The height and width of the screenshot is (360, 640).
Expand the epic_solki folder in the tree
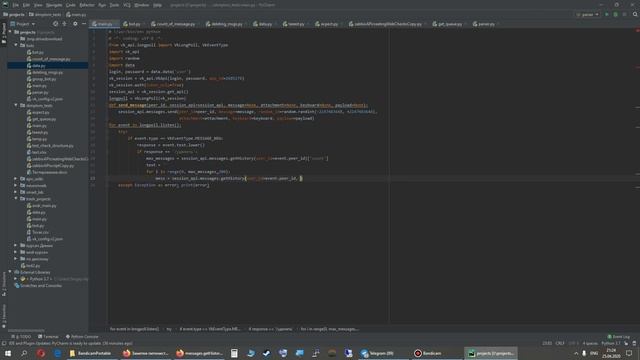[x=16, y=179]
